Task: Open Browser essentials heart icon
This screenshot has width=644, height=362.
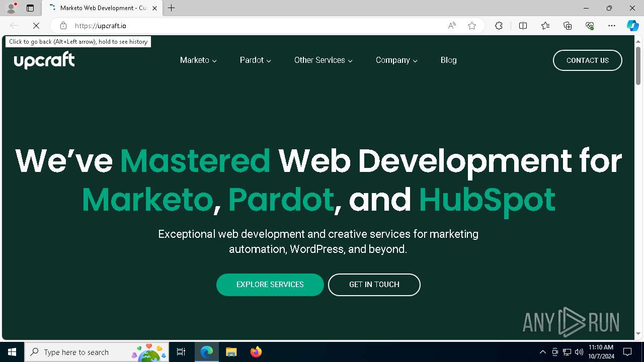Action: (x=590, y=26)
